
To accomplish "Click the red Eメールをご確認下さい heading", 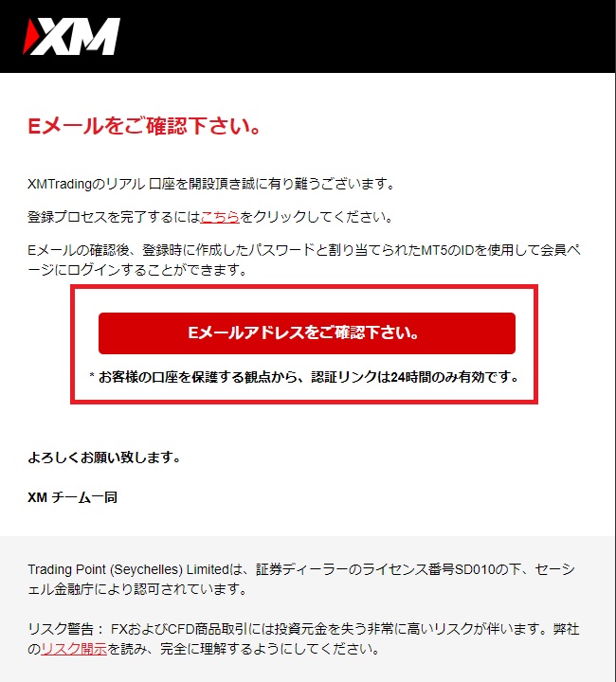I will (x=144, y=126).
